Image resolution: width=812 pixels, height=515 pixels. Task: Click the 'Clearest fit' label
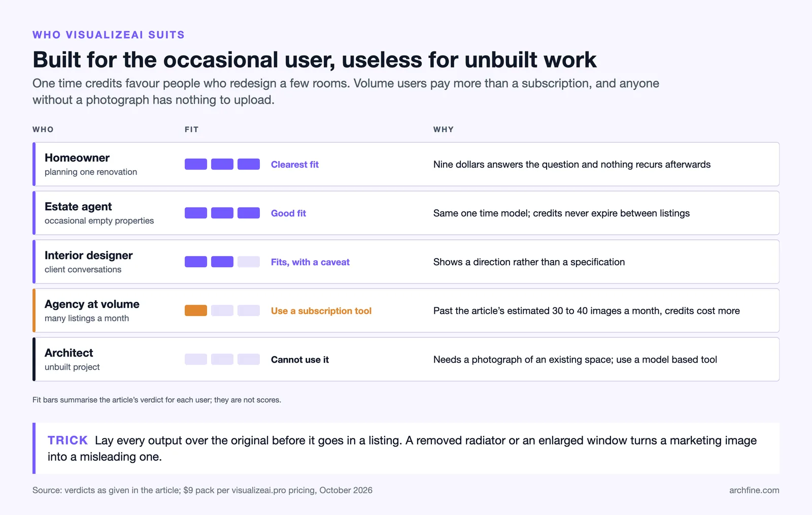295,165
